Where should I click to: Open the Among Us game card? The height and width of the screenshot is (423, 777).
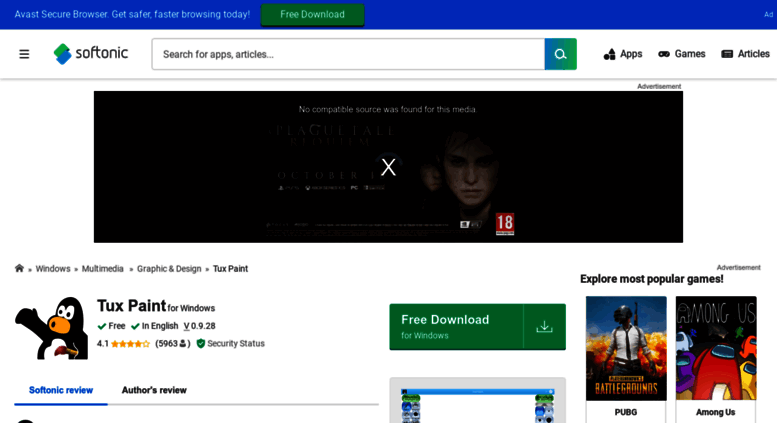coord(716,359)
